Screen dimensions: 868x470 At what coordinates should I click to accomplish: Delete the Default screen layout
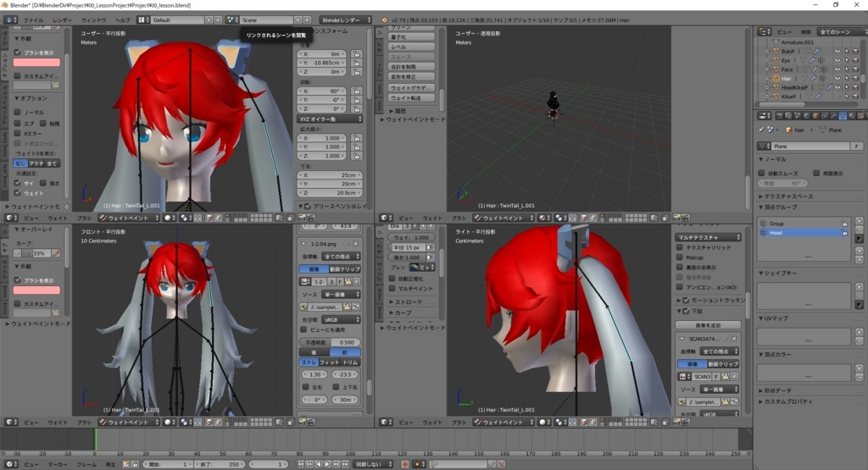coord(218,20)
